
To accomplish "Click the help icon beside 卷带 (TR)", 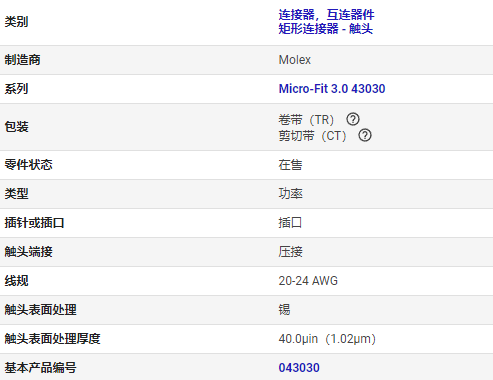I will tap(353, 119).
